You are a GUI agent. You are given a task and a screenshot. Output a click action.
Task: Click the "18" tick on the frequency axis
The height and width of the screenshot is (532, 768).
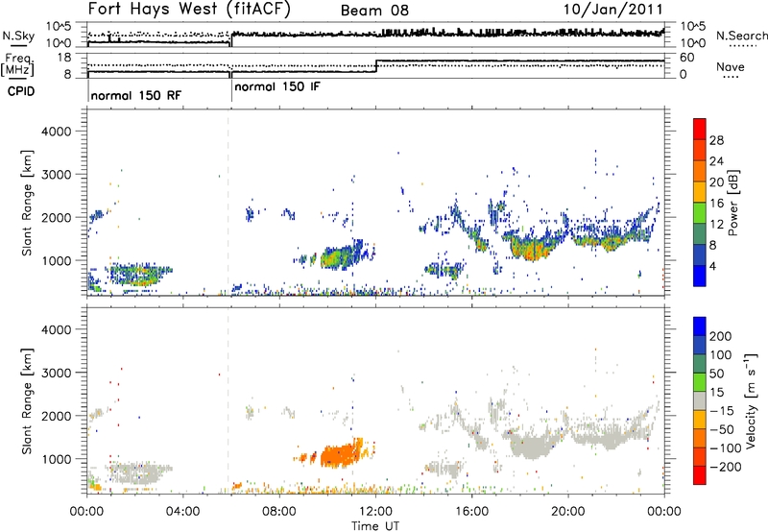(64, 58)
